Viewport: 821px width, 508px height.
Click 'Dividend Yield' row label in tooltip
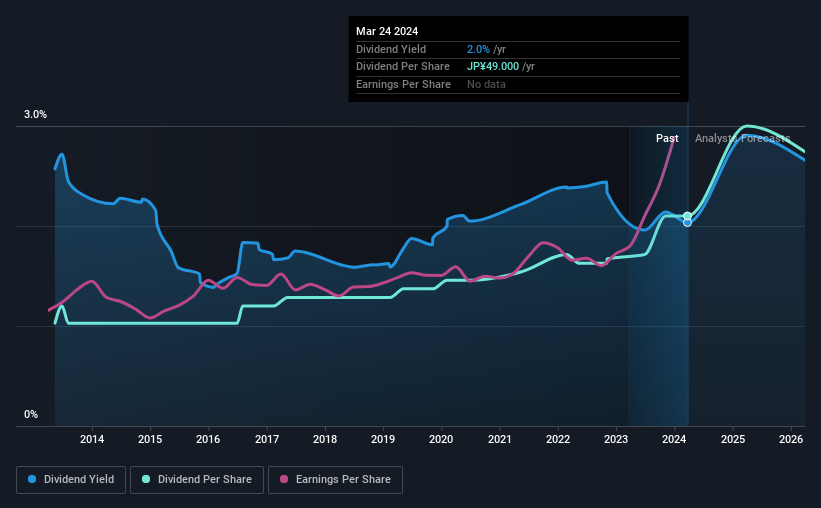click(x=391, y=49)
